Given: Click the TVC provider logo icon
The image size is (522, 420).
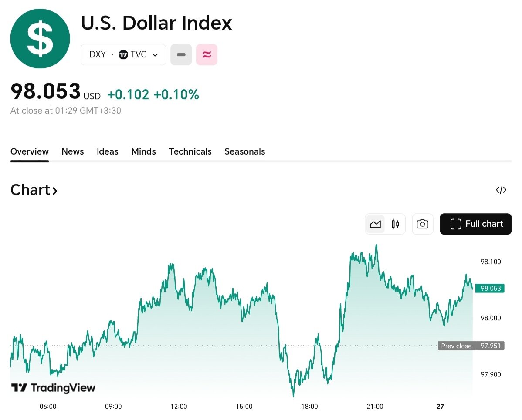Looking at the screenshot, I should pyautogui.click(x=123, y=55).
